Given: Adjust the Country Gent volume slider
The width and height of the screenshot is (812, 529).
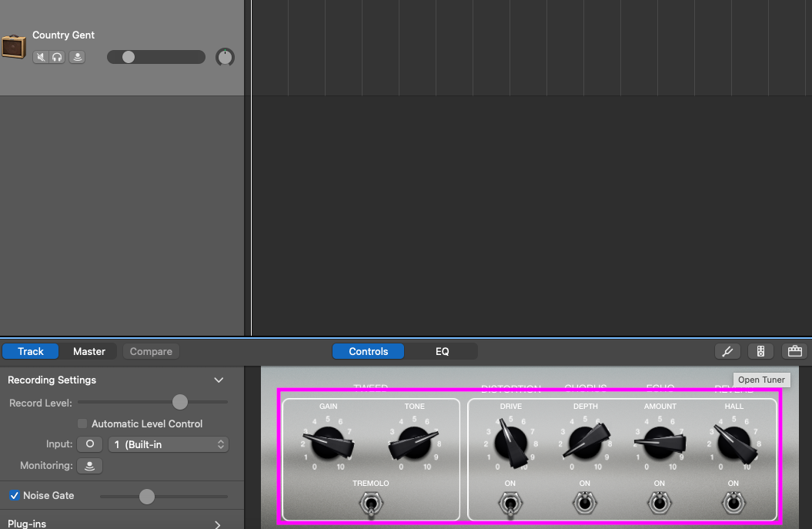Looking at the screenshot, I should (x=156, y=57).
